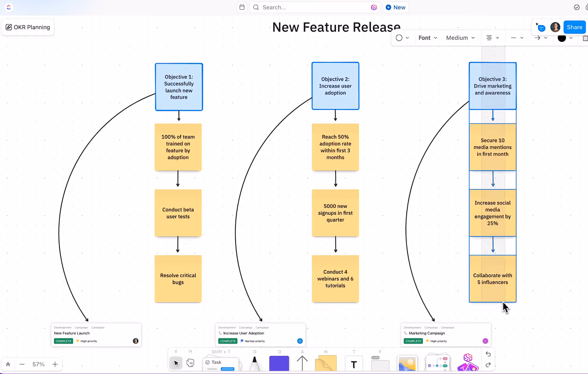The height and width of the screenshot is (374, 588).
Task: Open the AI generate tool in toolbar
Action: 468,362
